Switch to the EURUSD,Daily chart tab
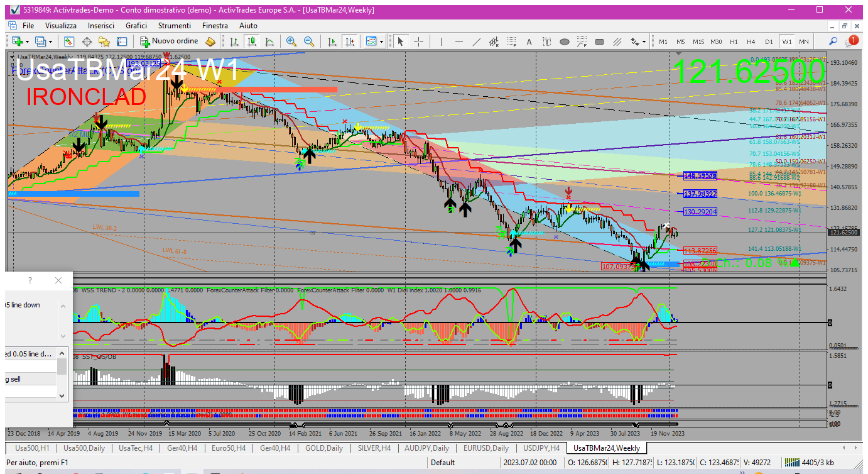 pyautogui.click(x=486, y=448)
